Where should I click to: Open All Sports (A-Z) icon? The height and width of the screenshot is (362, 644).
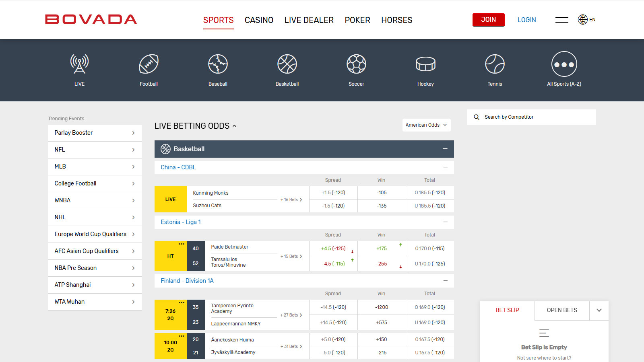[x=564, y=64]
